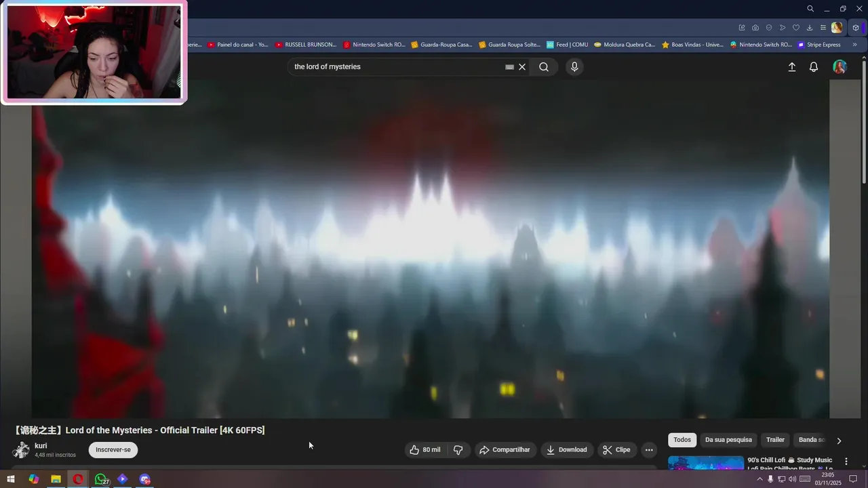Screen dimensions: 868x488
Task: Open Feed | COMU bookmark
Action: tap(567, 45)
